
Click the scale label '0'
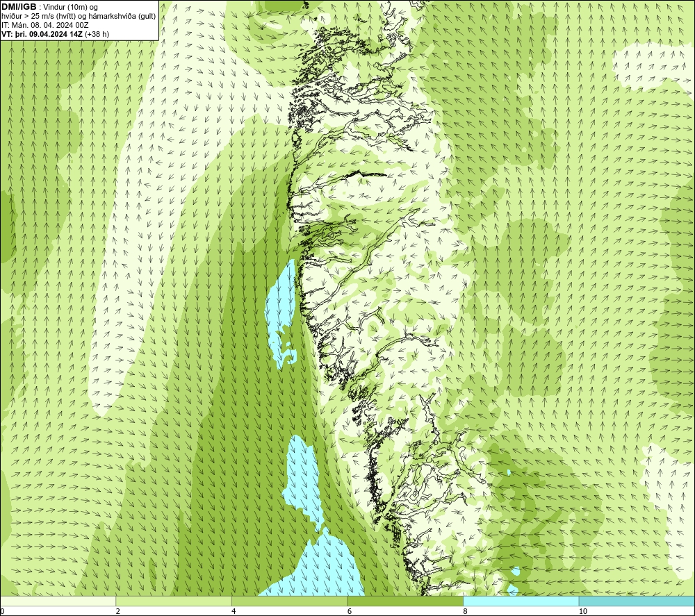pos(3,611)
